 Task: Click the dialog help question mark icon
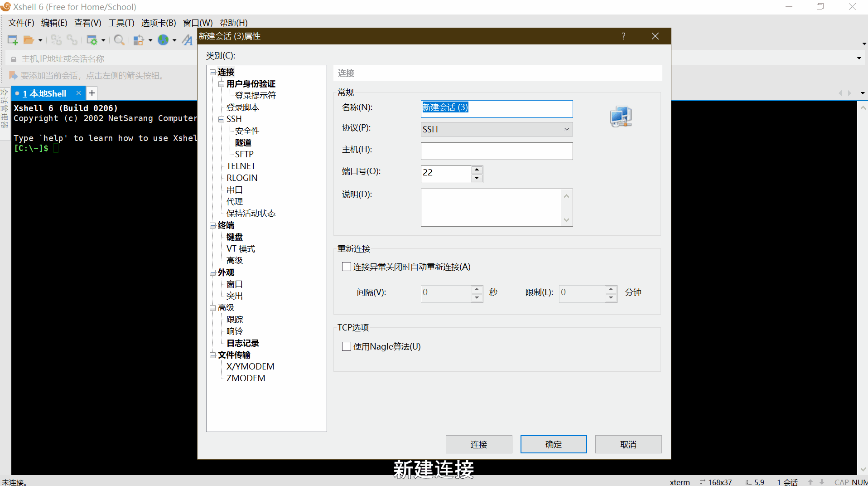[x=623, y=36]
